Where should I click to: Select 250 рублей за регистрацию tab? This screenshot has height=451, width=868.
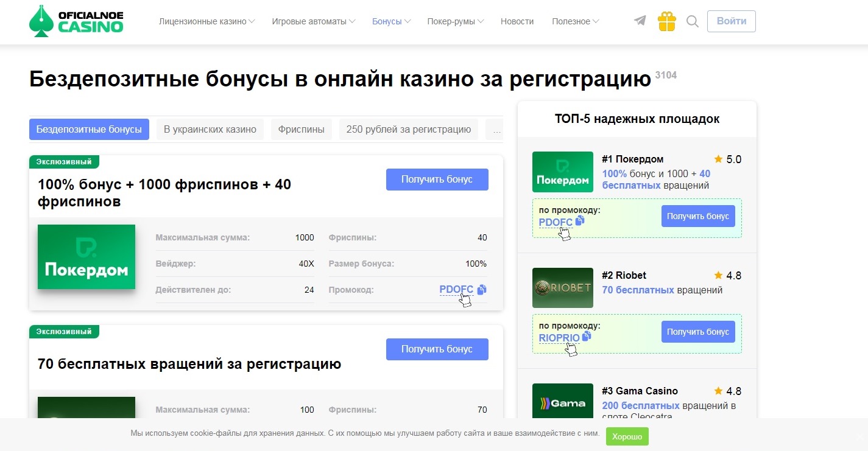click(409, 129)
